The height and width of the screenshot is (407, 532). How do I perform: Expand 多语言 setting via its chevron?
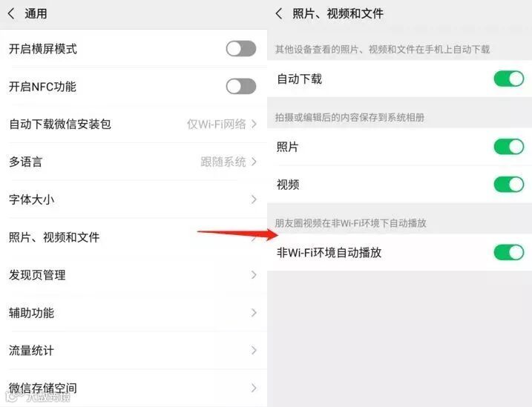(254, 162)
